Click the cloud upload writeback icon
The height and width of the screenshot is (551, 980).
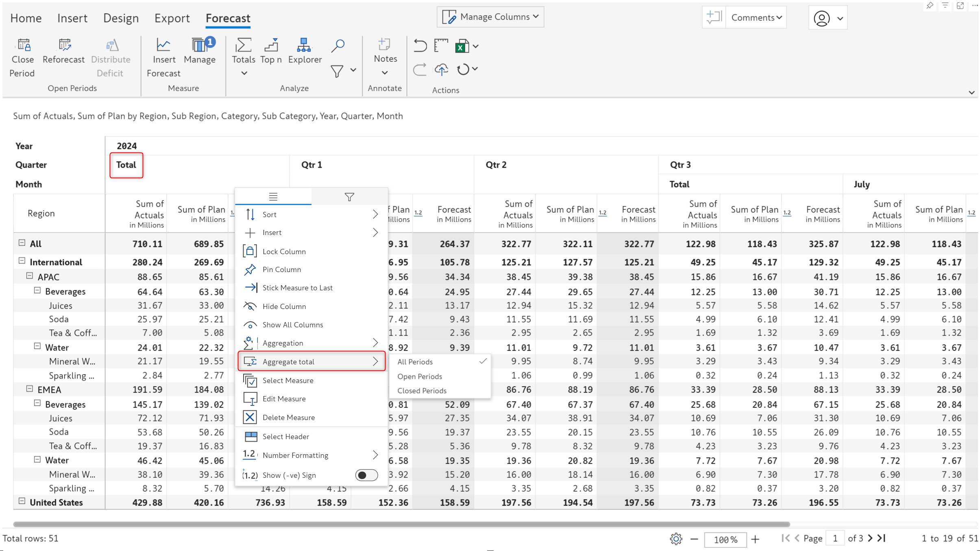442,70
